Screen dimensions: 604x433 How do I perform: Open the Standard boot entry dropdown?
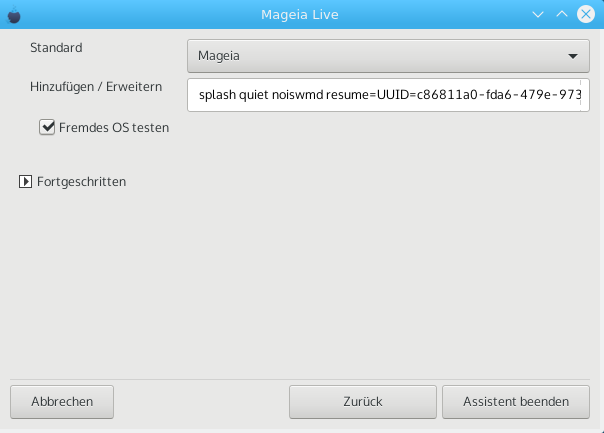[388, 56]
